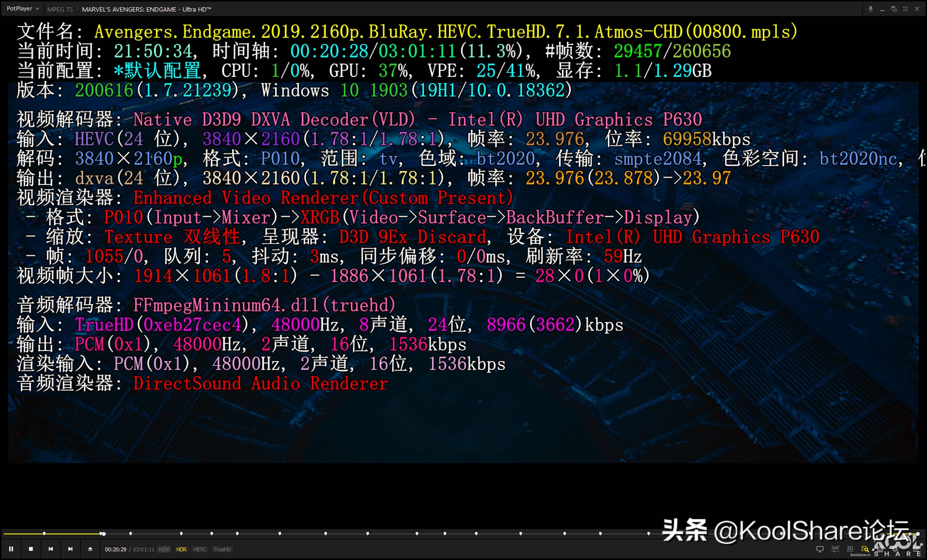The width and height of the screenshot is (927, 560).
Task: Jump to previous file with skip-back icon
Action: pyautogui.click(x=51, y=549)
